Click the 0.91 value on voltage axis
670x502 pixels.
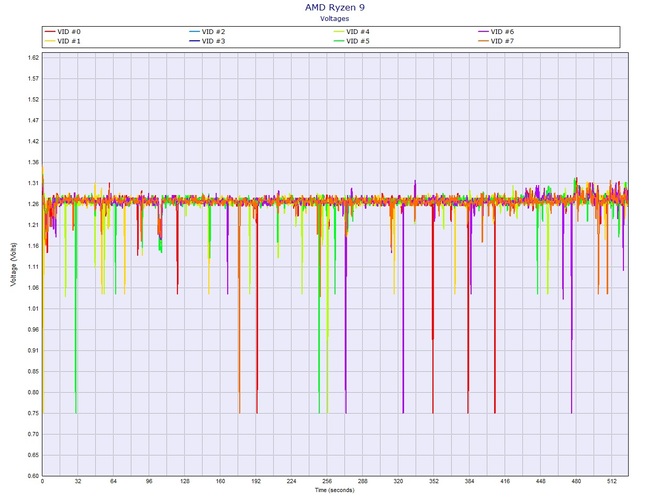click(x=34, y=350)
